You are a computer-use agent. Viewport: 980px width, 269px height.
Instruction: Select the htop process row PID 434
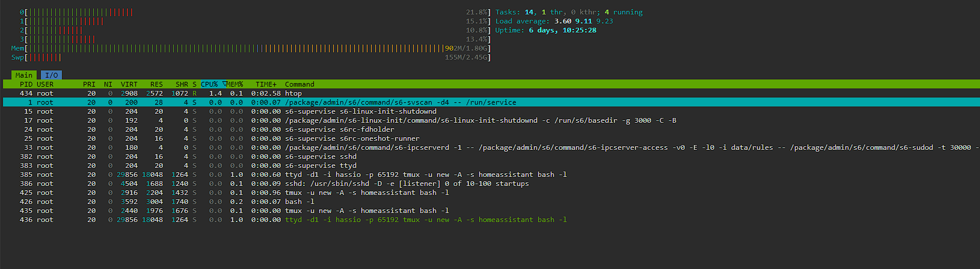pyautogui.click(x=490, y=93)
